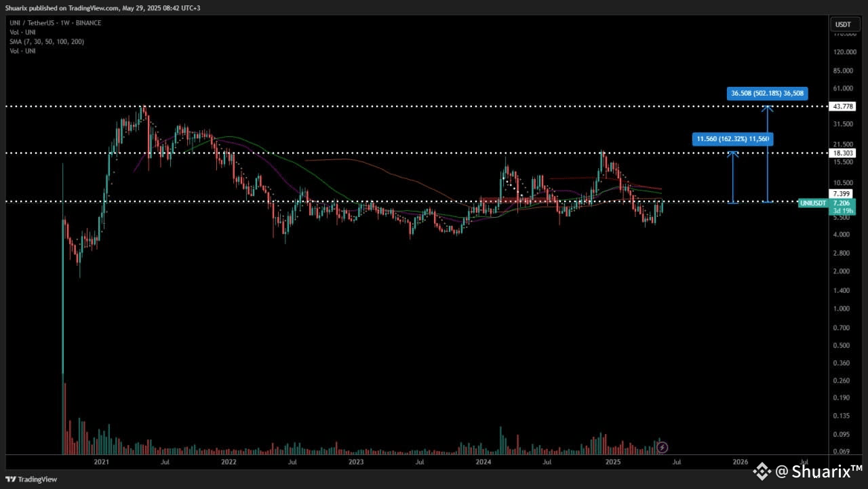Click Jul between 2022 and 2023 on time axis

[292, 463]
